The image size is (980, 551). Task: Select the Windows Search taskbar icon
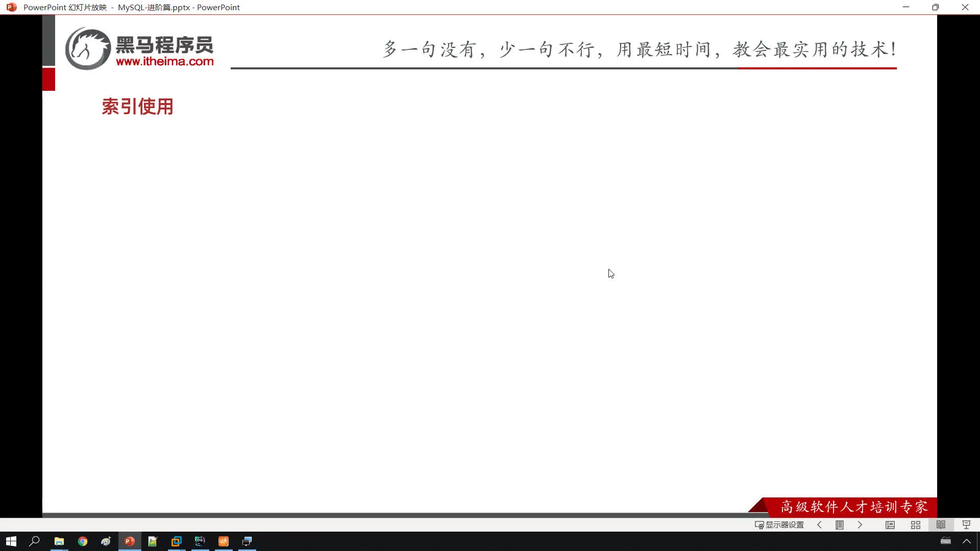pyautogui.click(x=35, y=541)
